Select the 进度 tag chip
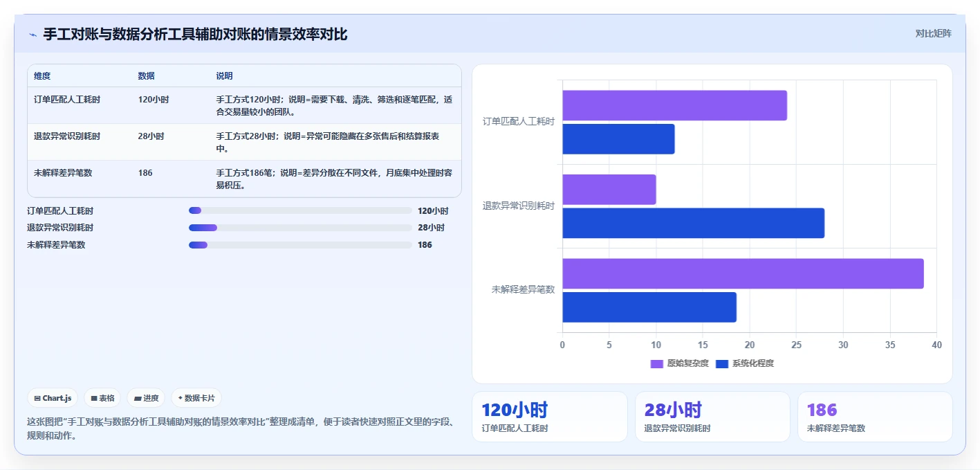Screen dimensions: 980x470 point(146,398)
